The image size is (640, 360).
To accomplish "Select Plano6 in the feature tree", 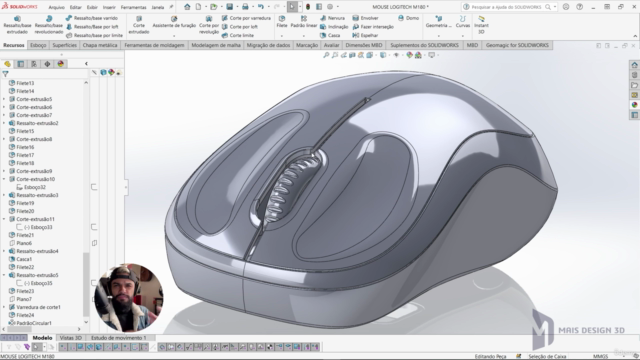I will [x=20, y=243].
